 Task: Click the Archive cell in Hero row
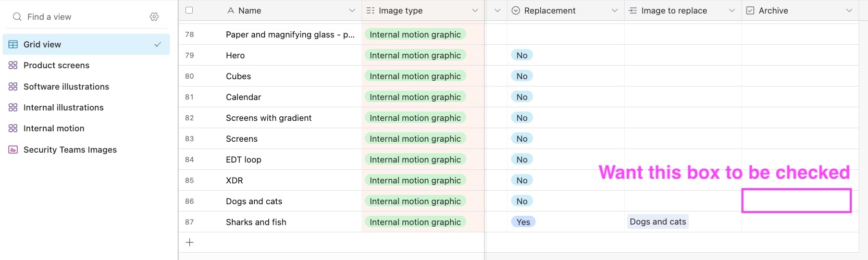coord(800,55)
